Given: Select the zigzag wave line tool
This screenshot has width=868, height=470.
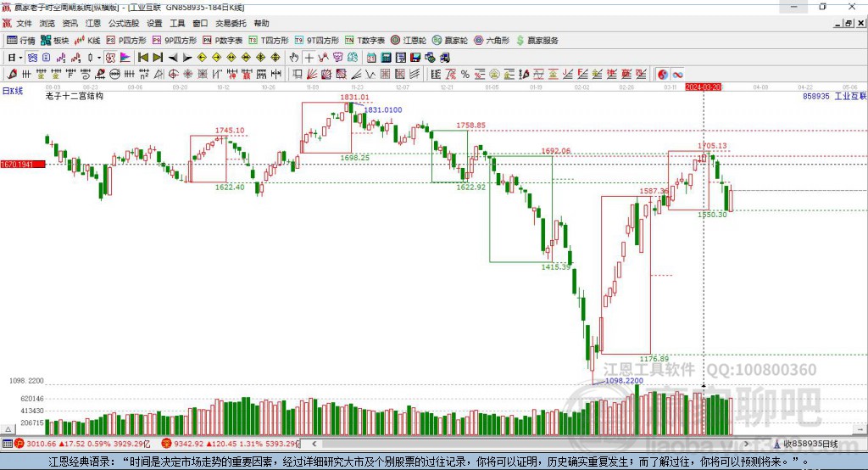Looking at the screenshot, I should [x=370, y=75].
